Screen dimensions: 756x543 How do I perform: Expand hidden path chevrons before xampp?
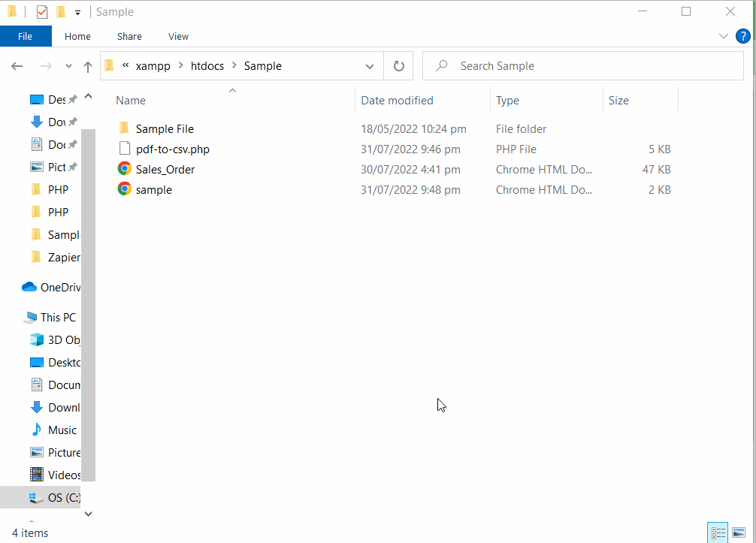click(125, 65)
